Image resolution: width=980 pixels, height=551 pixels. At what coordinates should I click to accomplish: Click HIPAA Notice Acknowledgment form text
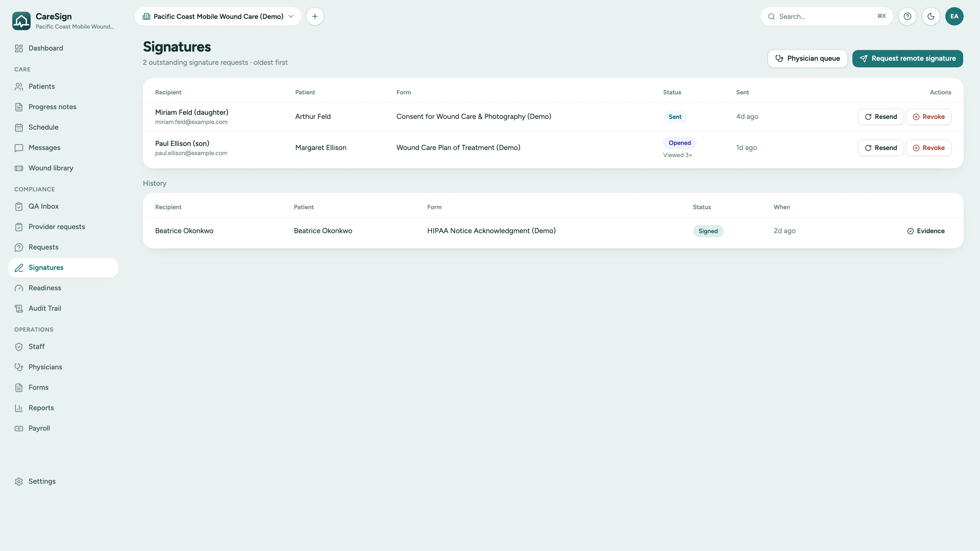[x=491, y=231]
